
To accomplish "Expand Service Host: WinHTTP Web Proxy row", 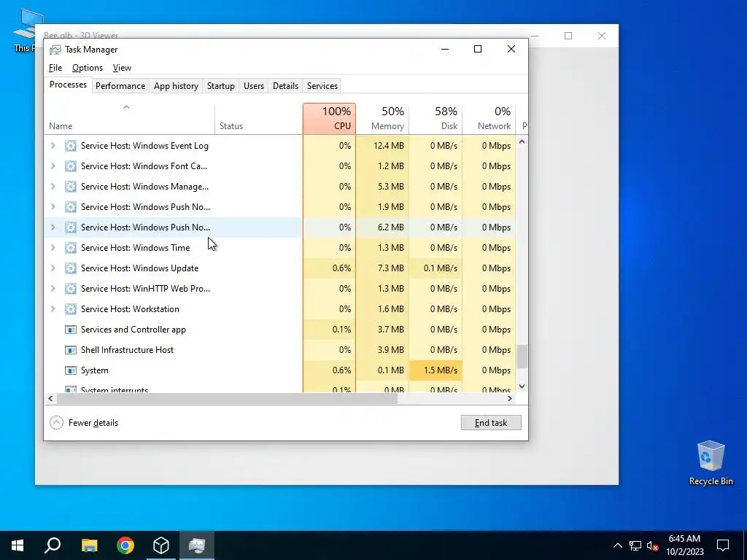I will 53,289.
